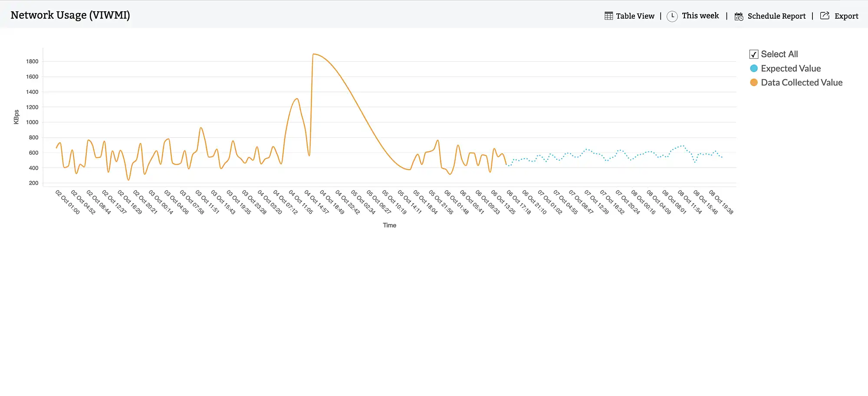Click the Table View grid icon
Screen dimensions: 868x396
coord(608,16)
